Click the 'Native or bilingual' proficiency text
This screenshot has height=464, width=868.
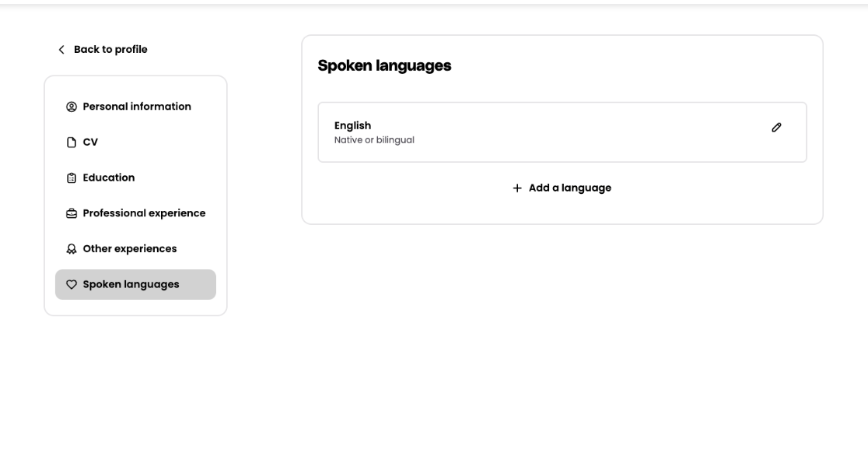374,140
